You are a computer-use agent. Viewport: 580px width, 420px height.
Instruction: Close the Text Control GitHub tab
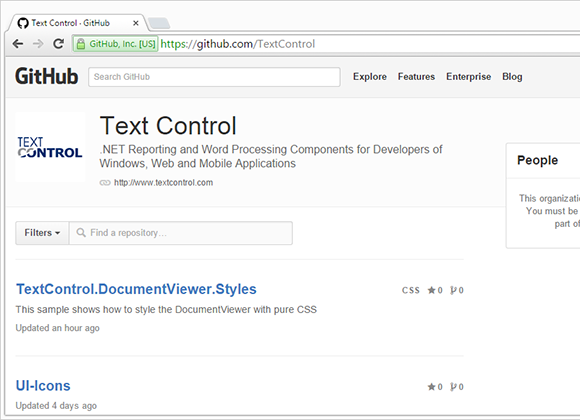coord(136,23)
